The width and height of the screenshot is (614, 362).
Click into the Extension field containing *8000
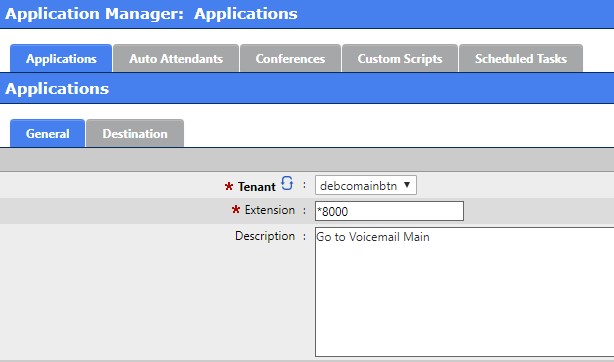click(389, 211)
